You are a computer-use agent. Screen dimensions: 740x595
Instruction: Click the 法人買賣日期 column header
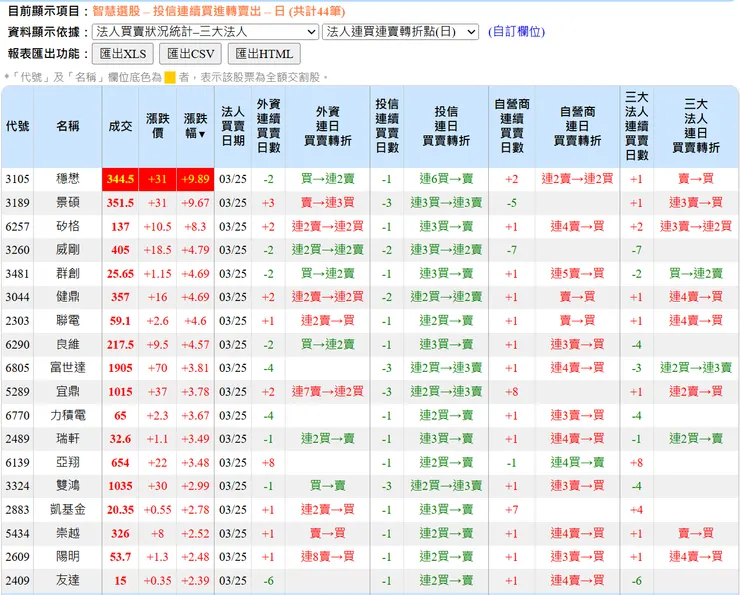click(233, 126)
